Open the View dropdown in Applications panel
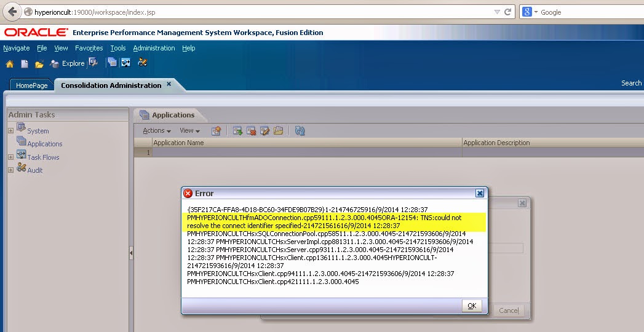This screenshot has width=644, height=332. point(189,130)
